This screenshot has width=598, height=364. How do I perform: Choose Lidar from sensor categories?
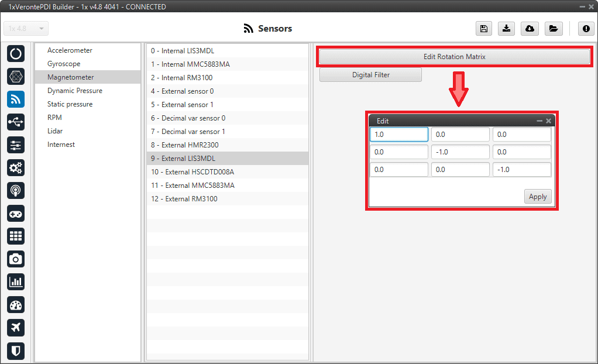click(55, 131)
